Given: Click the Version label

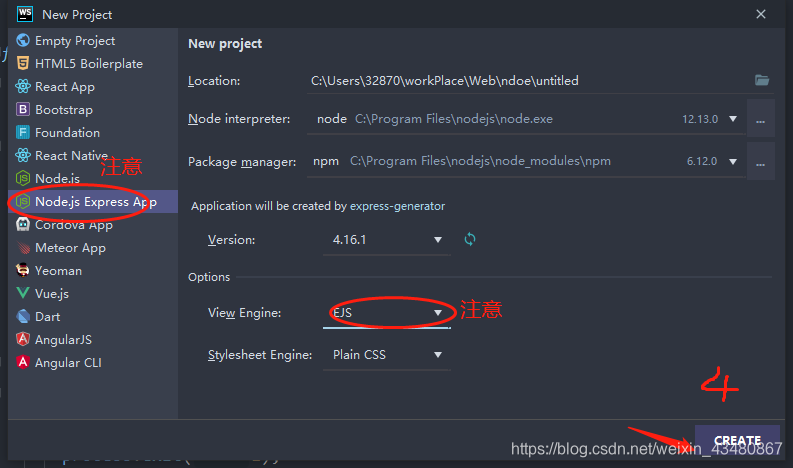Looking at the screenshot, I should coord(232,240).
